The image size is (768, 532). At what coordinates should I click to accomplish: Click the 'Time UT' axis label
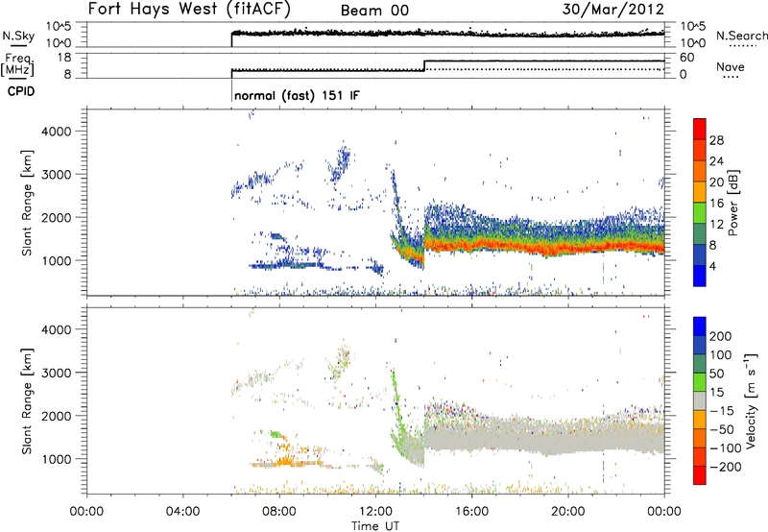coord(375,525)
